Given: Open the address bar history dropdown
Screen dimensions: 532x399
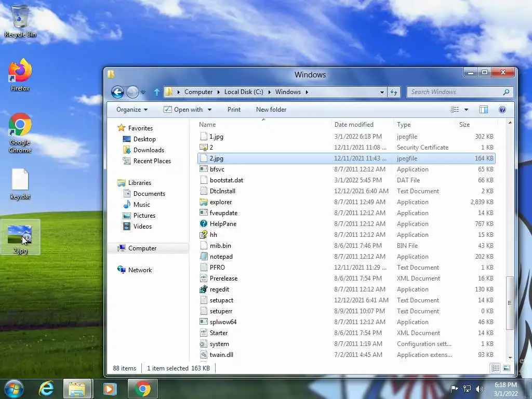Looking at the screenshot, I should tap(382, 92).
